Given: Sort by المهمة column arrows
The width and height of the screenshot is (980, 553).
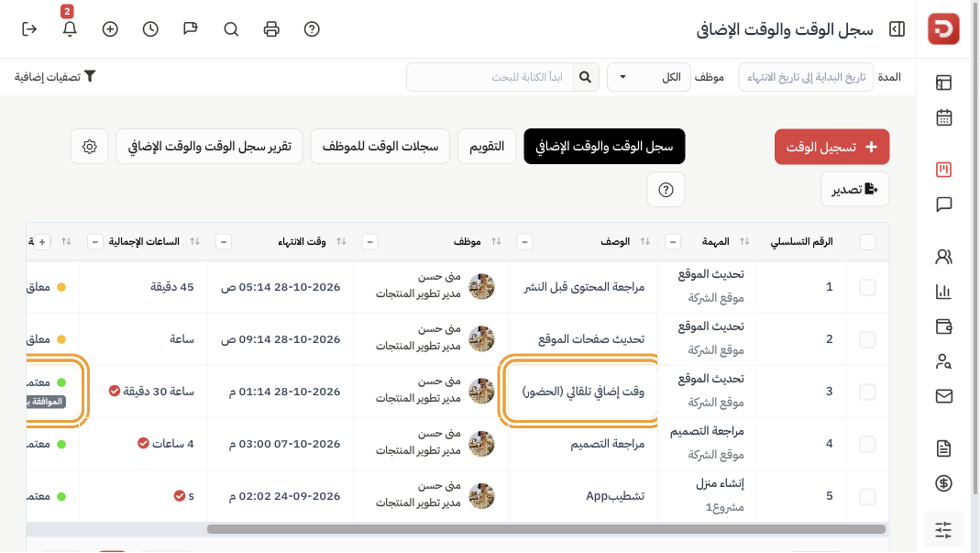Looking at the screenshot, I should click(x=744, y=241).
